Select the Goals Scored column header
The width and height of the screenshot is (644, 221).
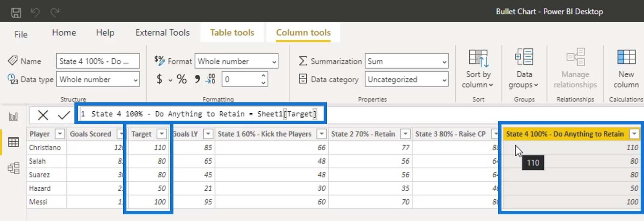(91, 134)
